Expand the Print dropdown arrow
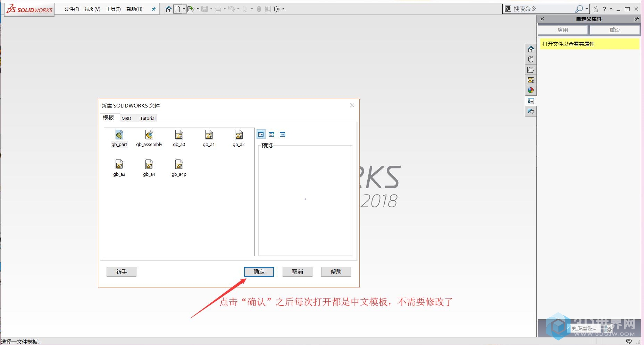 coord(225,9)
